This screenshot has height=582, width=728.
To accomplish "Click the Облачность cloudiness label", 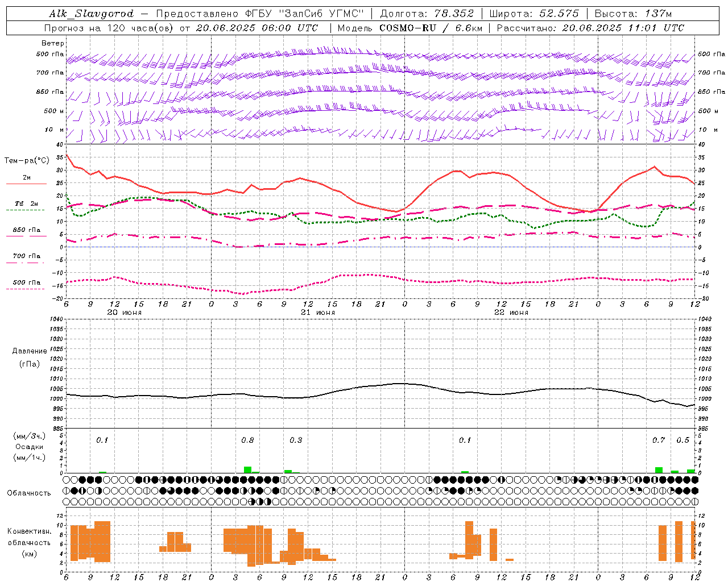I will (29, 493).
